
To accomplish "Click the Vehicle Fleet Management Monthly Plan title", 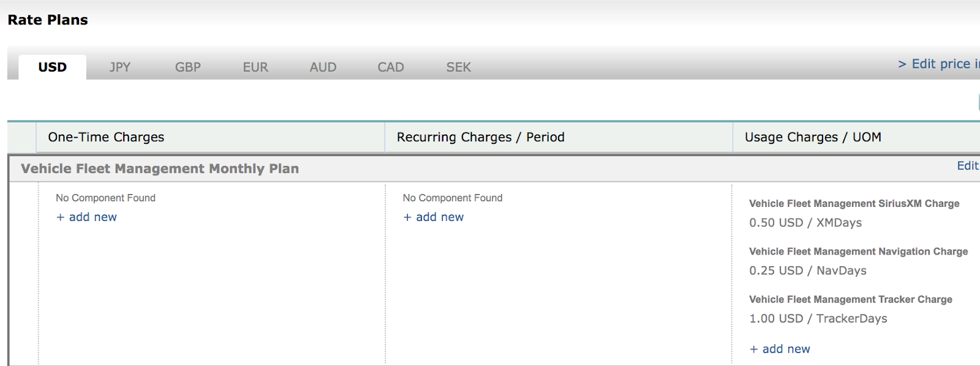I will (x=160, y=169).
